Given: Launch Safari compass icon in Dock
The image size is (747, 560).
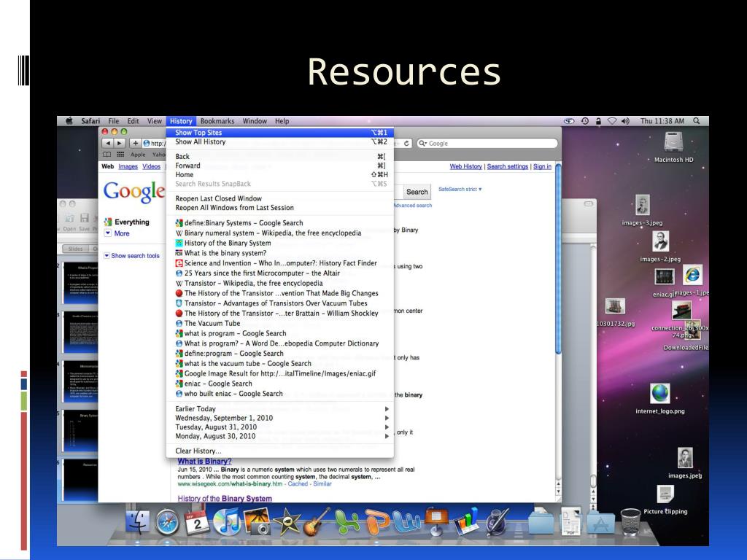Looking at the screenshot, I should [x=167, y=522].
